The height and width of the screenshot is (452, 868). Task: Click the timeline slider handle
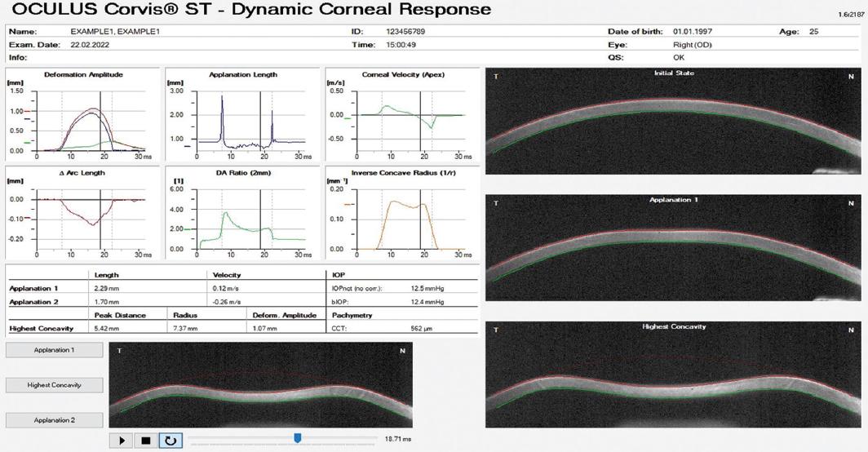click(298, 439)
